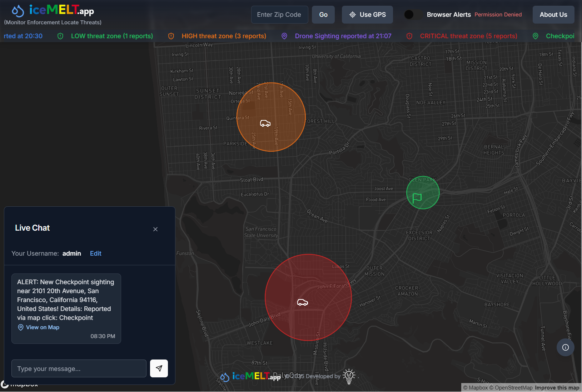Click the vehicle icon in red zone

coord(303,303)
